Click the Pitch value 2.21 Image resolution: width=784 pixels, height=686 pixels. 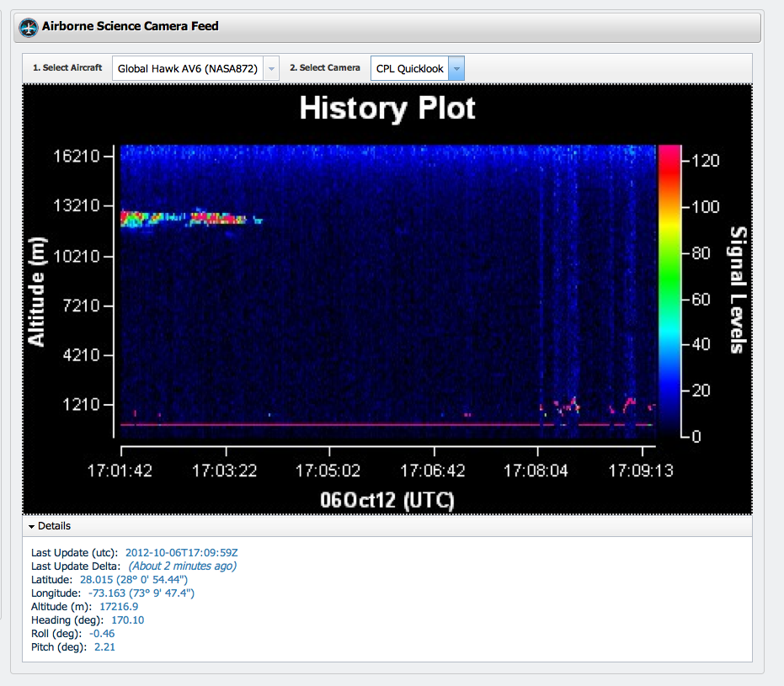point(105,647)
